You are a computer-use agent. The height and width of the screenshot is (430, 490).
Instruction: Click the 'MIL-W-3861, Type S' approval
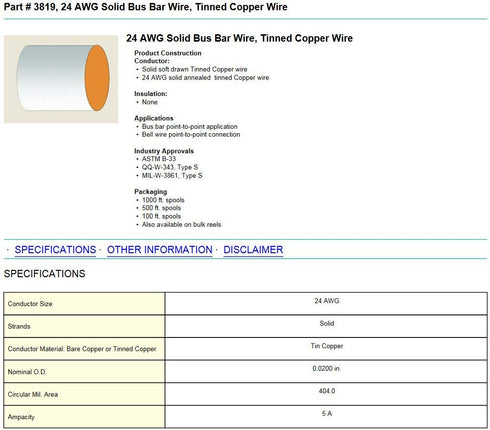(x=172, y=176)
